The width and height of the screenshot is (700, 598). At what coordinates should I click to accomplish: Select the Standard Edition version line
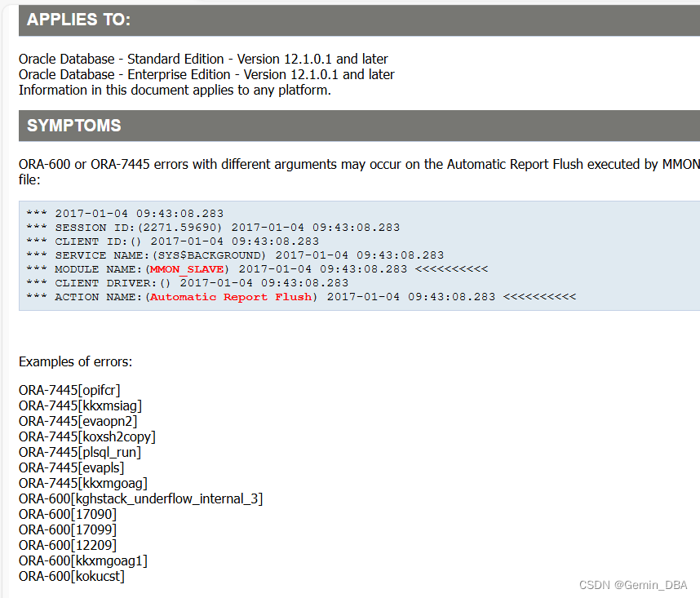[203, 59]
